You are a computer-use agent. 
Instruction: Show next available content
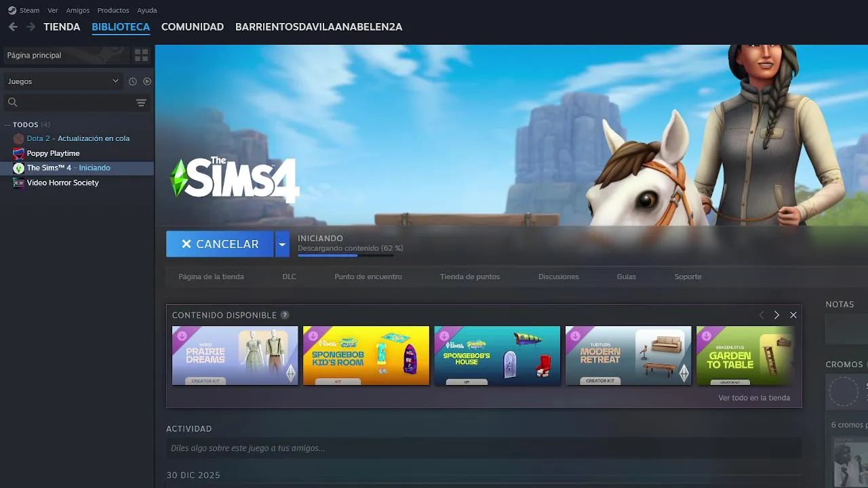point(776,315)
